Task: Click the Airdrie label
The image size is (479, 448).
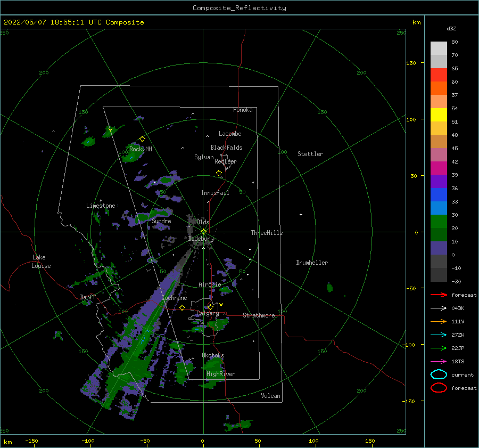Action: tap(210, 284)
